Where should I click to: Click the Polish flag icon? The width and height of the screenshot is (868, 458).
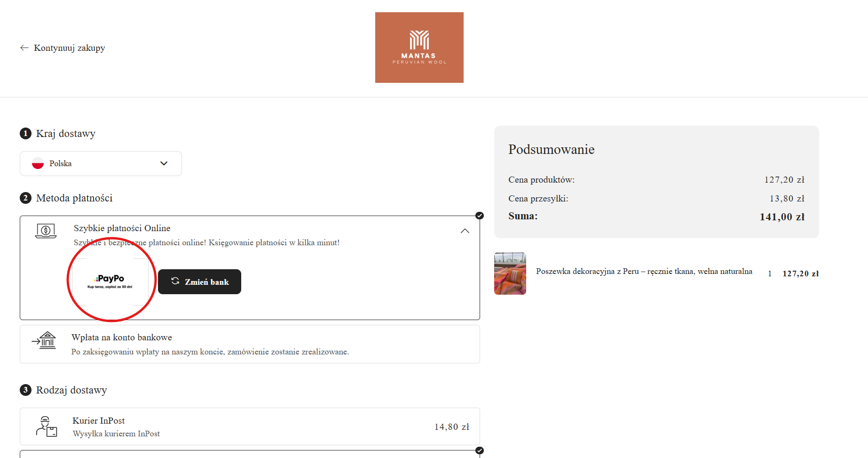38,164
